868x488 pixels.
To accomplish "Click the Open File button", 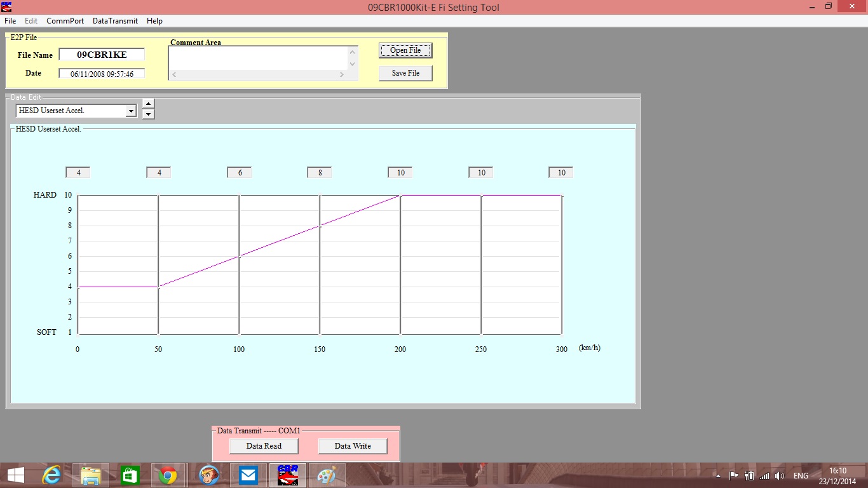I will pos(405,50).
